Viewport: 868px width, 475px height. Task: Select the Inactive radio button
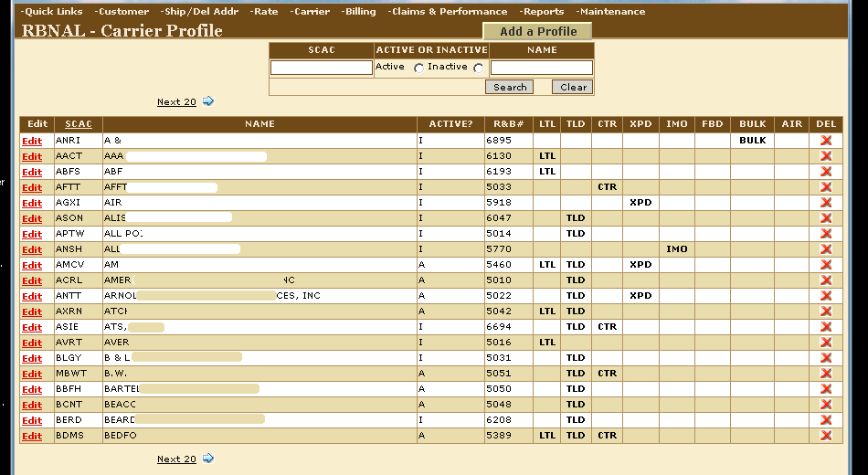point(479,69)
